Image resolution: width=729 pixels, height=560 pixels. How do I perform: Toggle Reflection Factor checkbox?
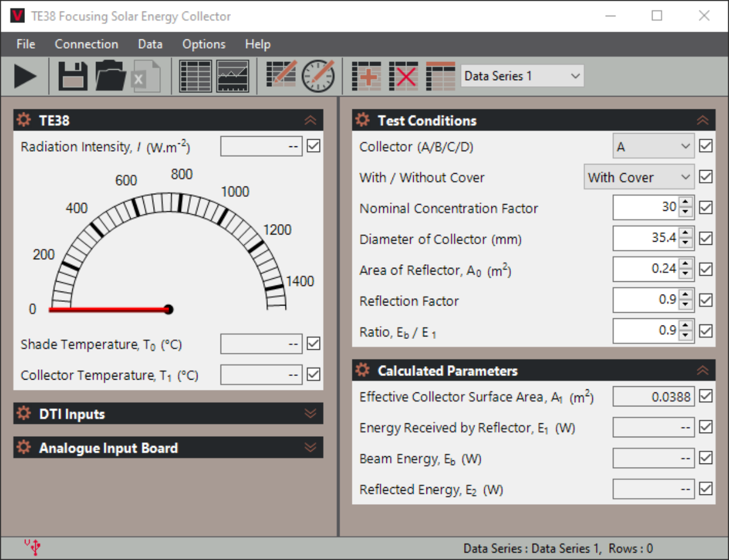coord(705,300)
